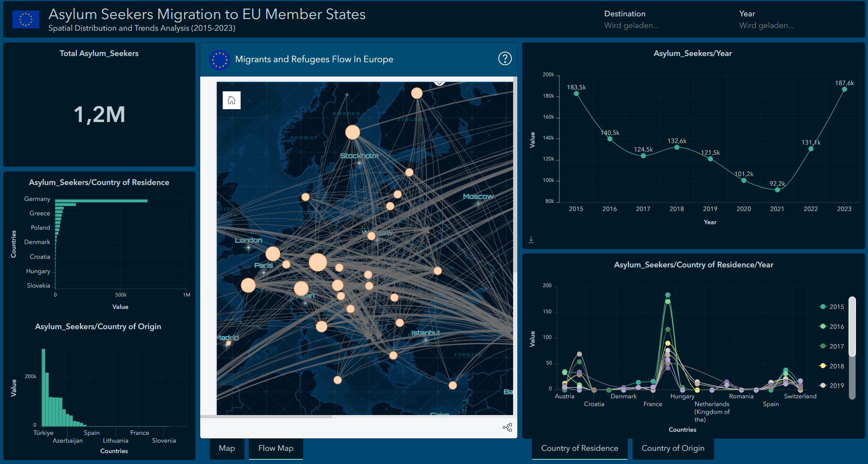868x464 pixels.
Task: Click the 'Azerbaijan' label in the origin chart
Action: pos(68,441)
